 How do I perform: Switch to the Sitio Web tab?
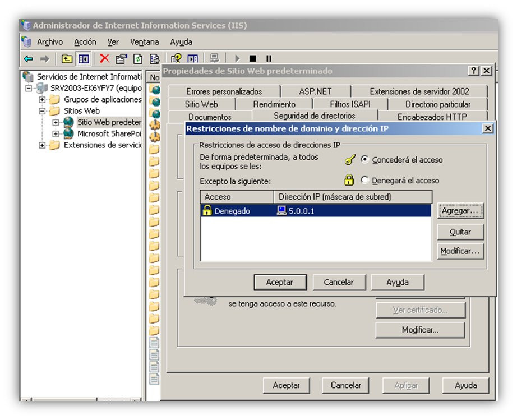tap(201, 104)
